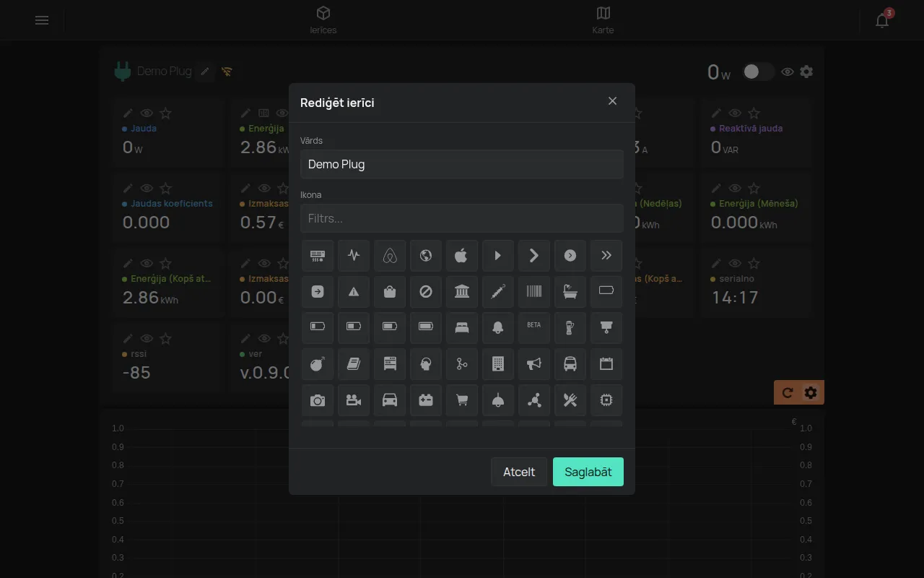Pick the video camcorder icon
This screenshot has height=578, width=924.
pos(354,400)
